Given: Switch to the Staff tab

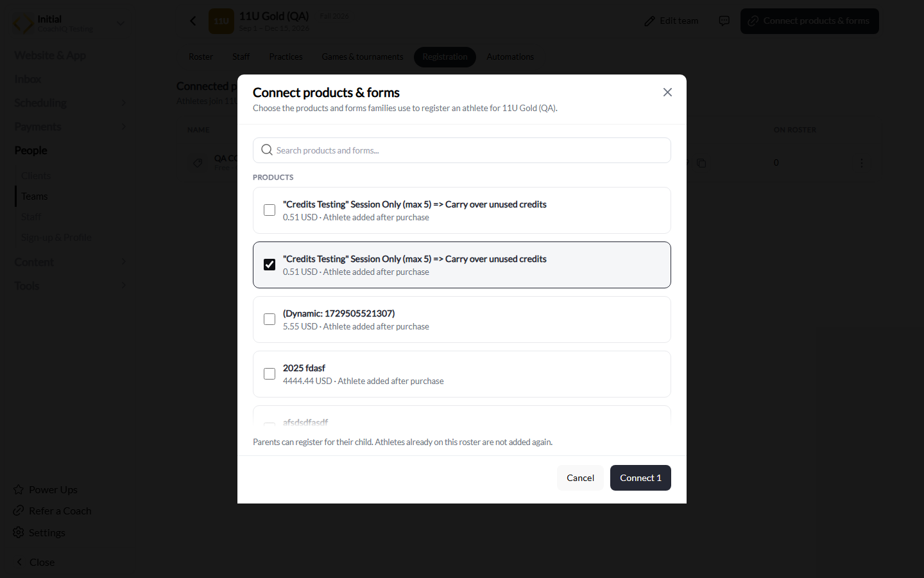Looking at the screenshot, I should pos(241,57).
